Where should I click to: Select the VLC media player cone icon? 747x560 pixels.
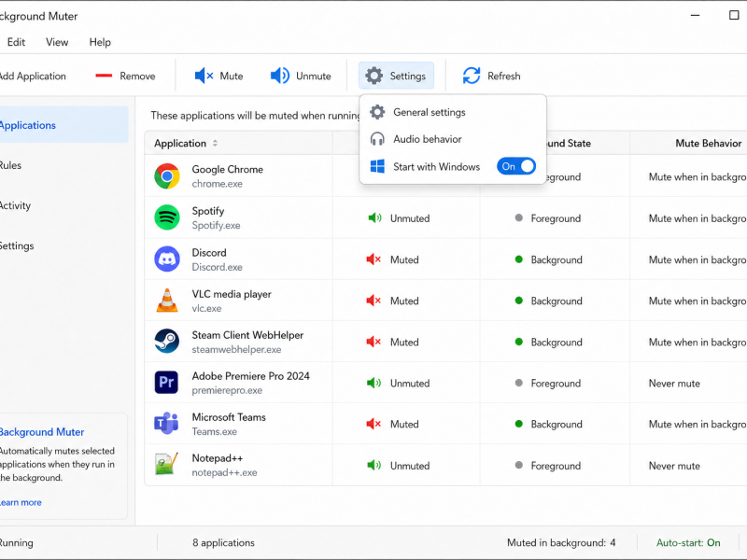tap(167, 301)
